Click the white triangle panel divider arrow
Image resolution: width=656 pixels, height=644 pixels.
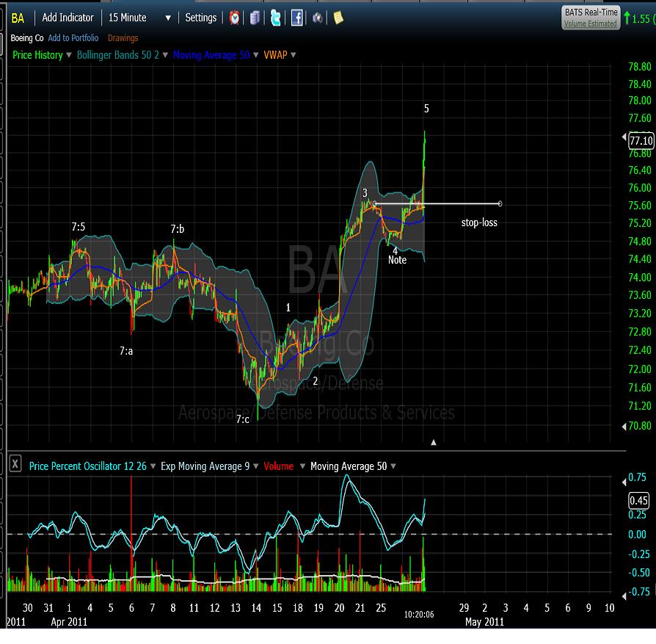pyautogui.click(x=434, y=442)
